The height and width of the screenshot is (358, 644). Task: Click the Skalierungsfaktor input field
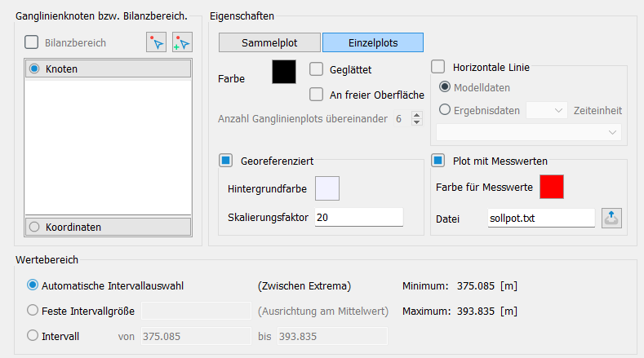[x=359, y=217]
